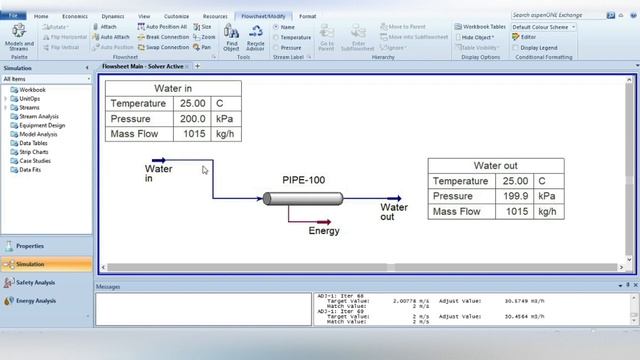
Task: Click Water out pressure value 199.9
Action: click(x=515, y=196)
